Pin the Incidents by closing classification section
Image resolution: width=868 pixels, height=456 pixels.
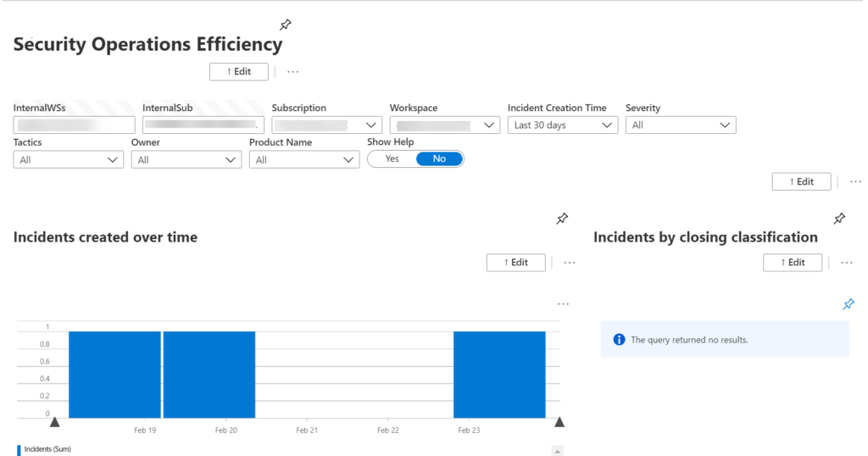pos(839,219)
